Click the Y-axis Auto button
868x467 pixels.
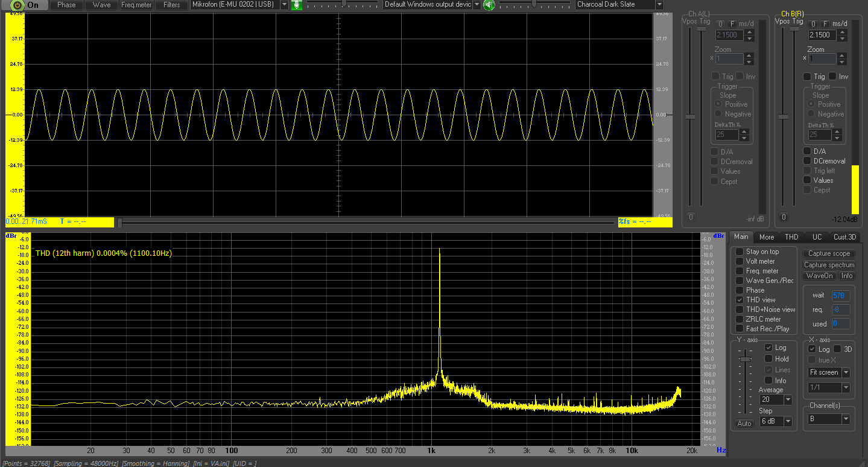pos(744,424)
